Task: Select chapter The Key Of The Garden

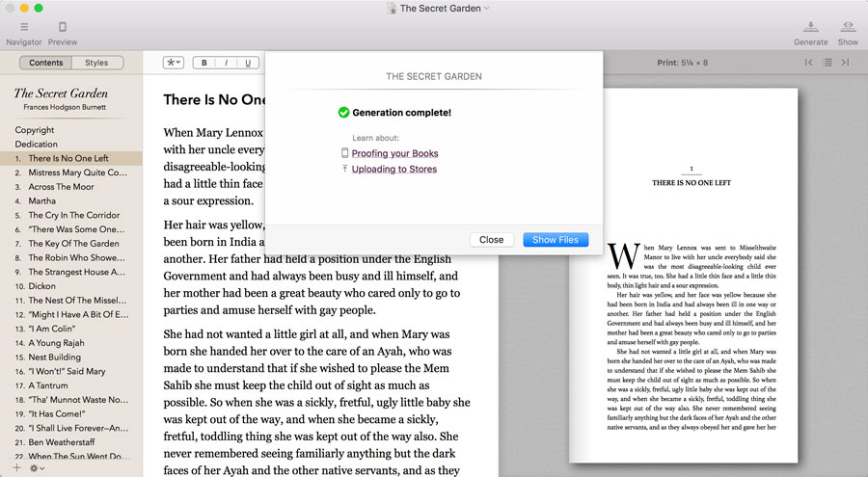Action: pyautogui.click(x=70, y=244)
